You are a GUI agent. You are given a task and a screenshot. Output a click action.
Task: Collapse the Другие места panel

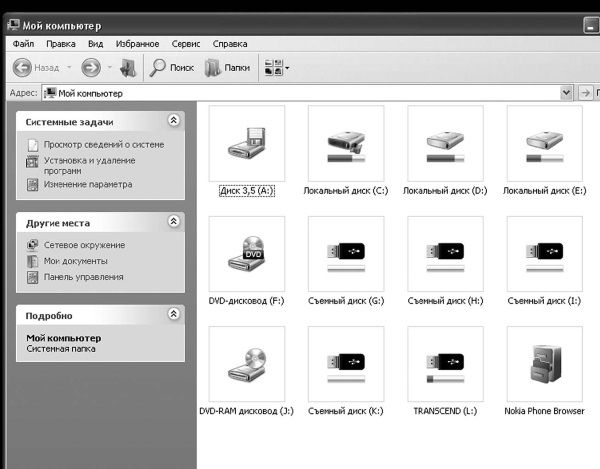(174, 222)
